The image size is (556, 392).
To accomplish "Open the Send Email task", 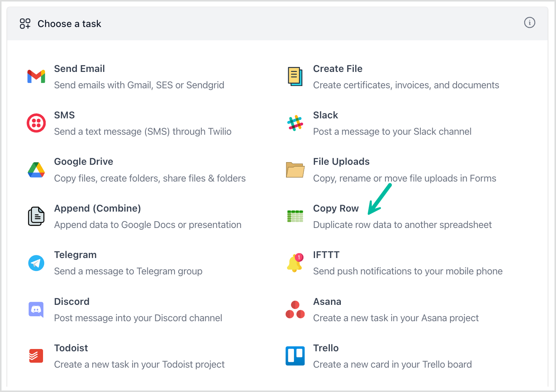I will (x=79, y=69).
